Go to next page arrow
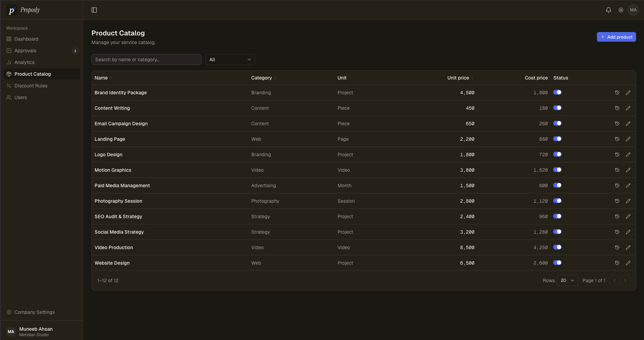This screenshot has height=340, width=644. pyautogui.click(x=625, y=280)
